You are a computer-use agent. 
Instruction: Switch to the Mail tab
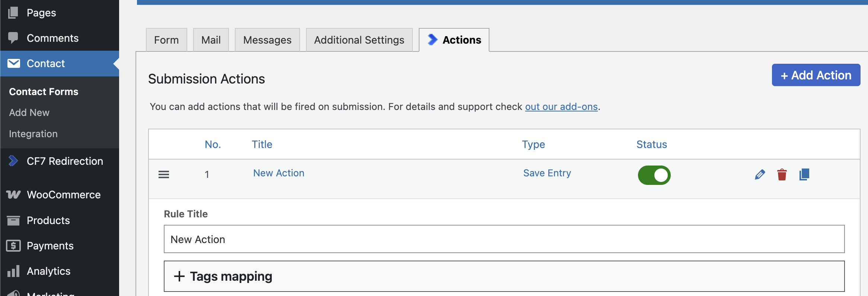tap(211, 40)
